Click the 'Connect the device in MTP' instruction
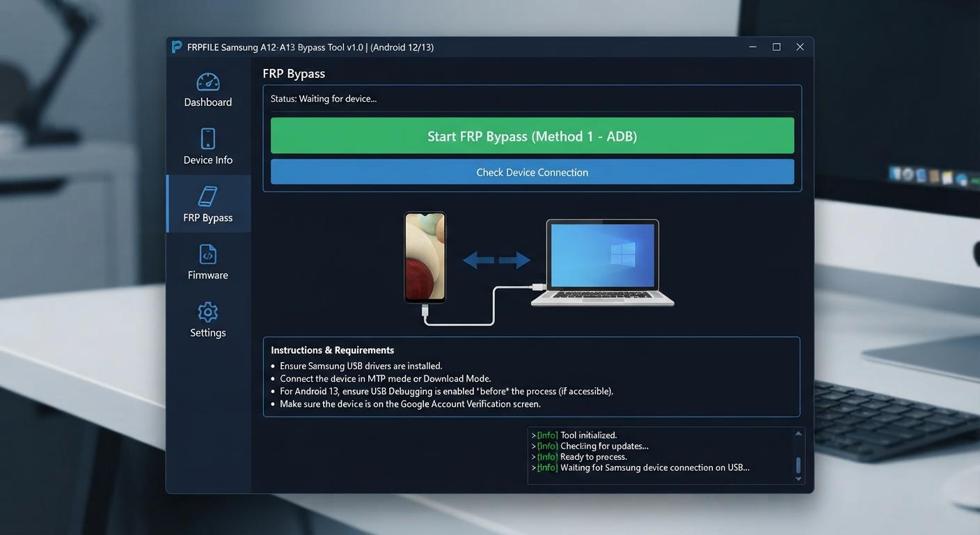 (386, 378)
